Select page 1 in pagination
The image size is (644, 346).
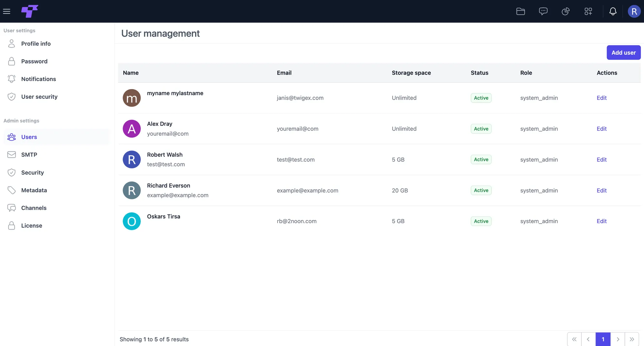pos(603,339)
